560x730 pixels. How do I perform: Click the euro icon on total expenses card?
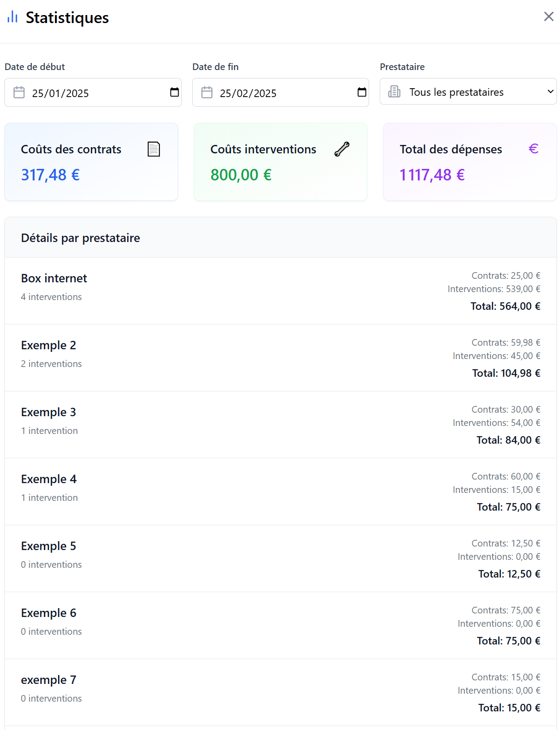pyautogui.click(x=533, y=149)
